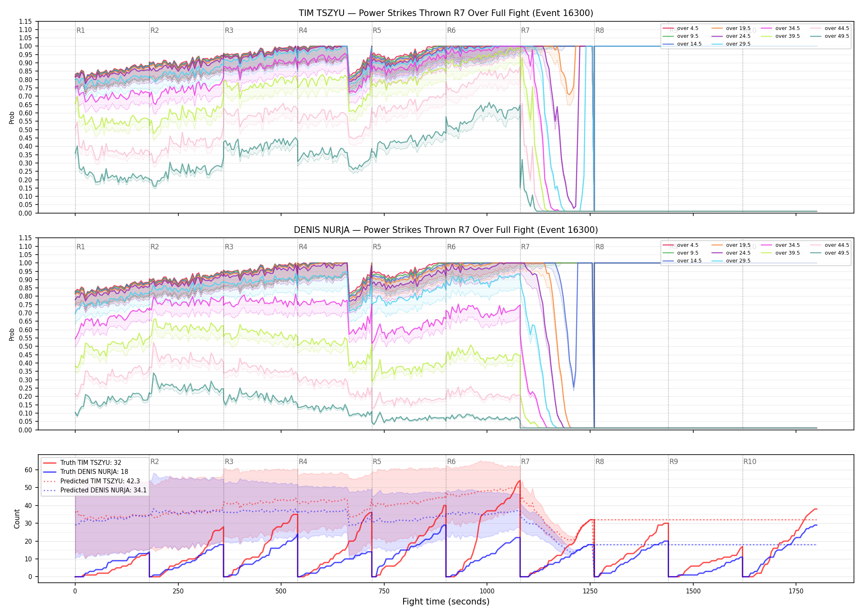Select the 'Predicted DENIS NURJA: 34.1' legend item
The image size is (863, 616).
click(x=95, y=490)
